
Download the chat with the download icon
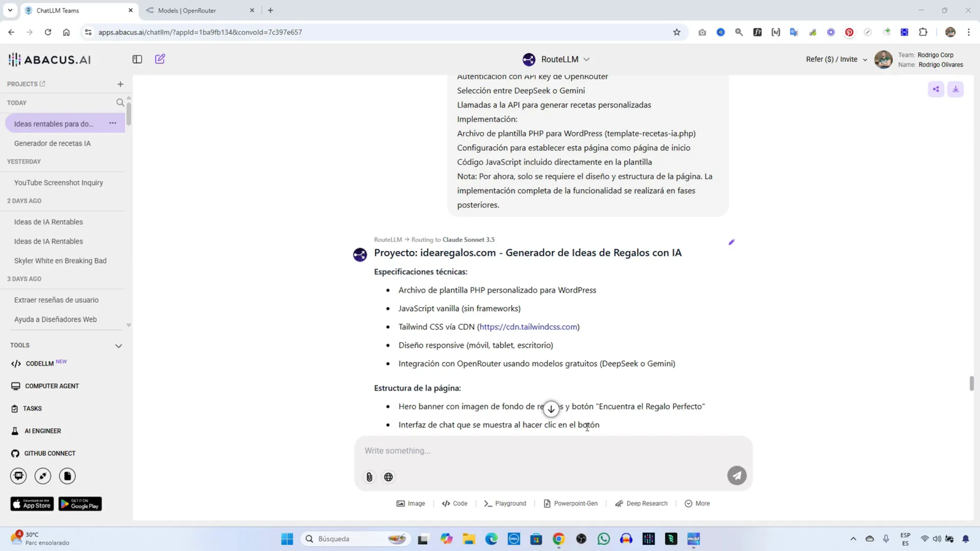click(x=956, y=89)
